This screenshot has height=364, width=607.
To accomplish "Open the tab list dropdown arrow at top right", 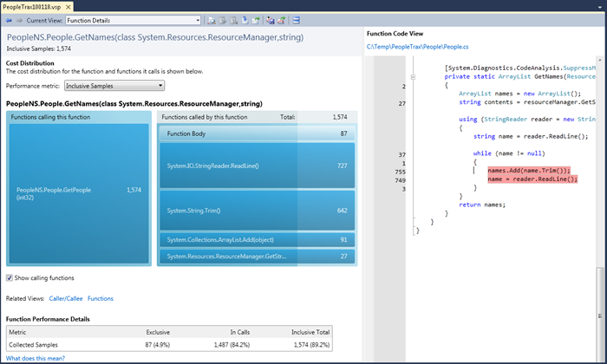I will pyautogui.click(x=600, y=7).
